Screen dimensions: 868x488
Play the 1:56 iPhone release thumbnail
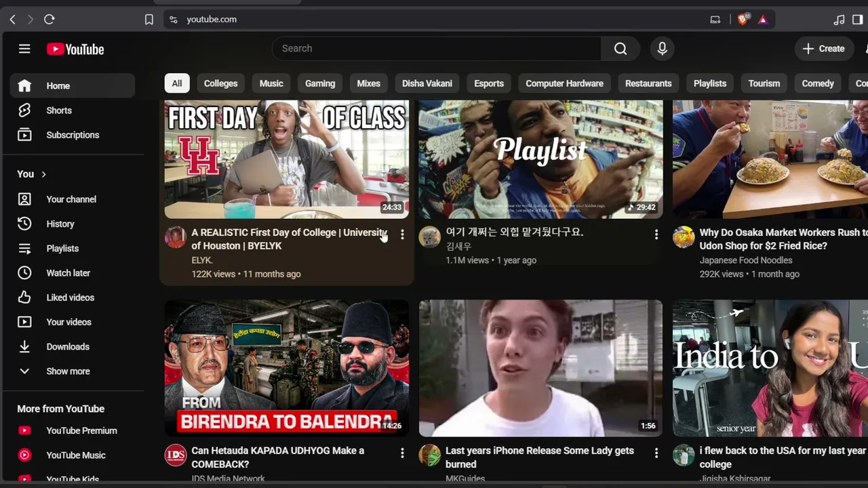(x=540, y=368)
